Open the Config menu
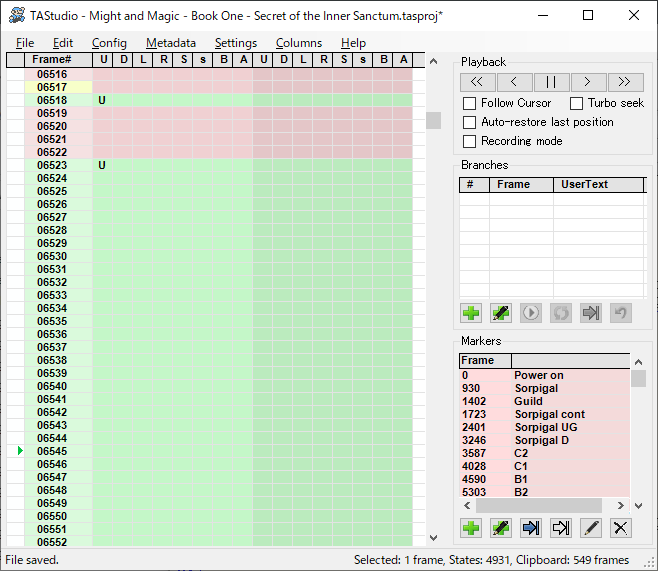658x571 pixels. [109, 43]
